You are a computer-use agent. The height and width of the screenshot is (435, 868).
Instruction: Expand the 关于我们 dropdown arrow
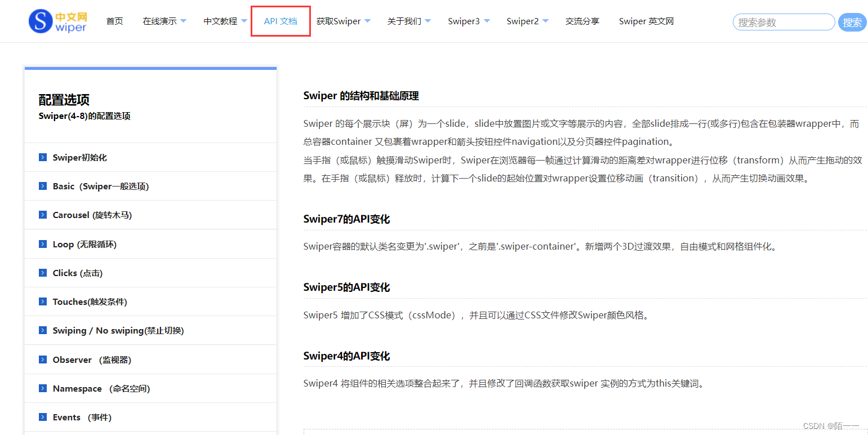pos(428,21)
